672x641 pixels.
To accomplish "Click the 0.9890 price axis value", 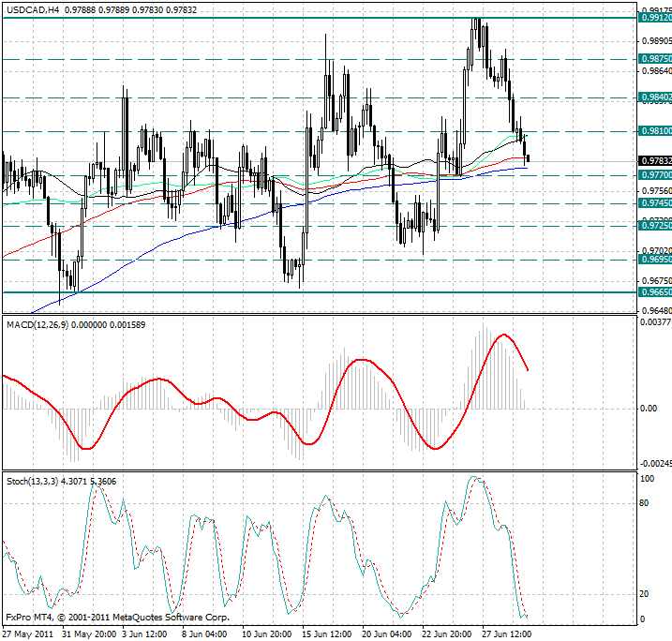I will click(x=656, y=40).
